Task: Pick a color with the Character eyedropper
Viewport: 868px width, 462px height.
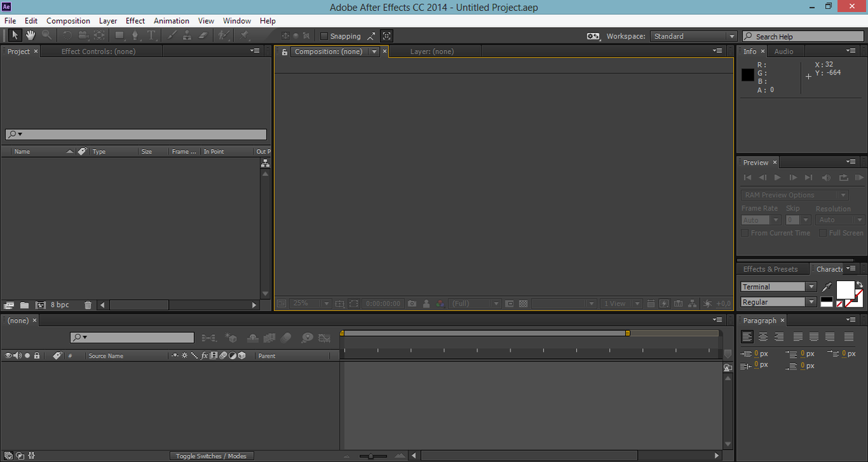Action: 827,287
